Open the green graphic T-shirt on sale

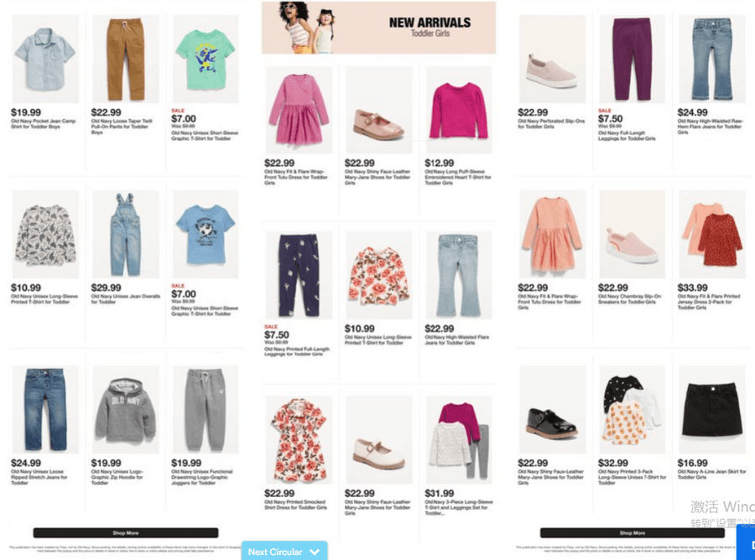click(x=206, y=59)
